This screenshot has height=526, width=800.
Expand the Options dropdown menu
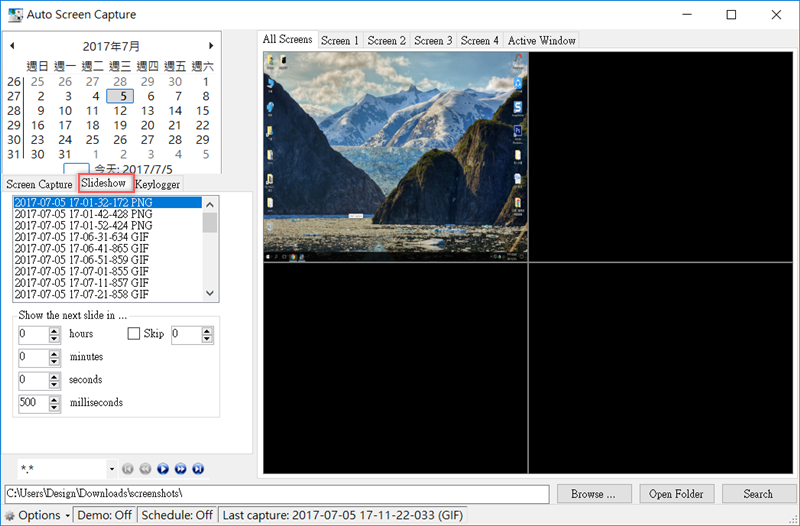67,516
